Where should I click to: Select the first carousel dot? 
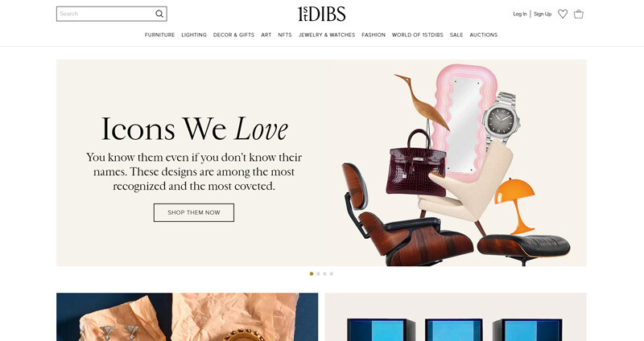pyautogui.click(x=312, y=273)
